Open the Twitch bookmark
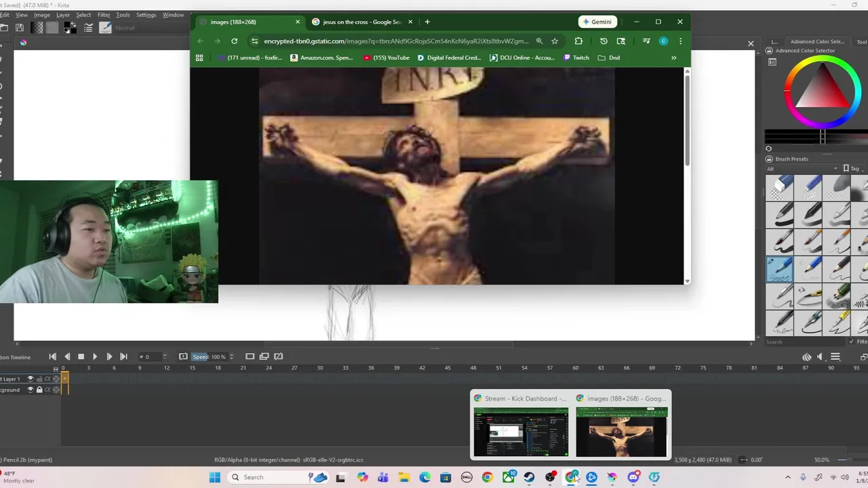868x488 pixels. click(576, 58)
